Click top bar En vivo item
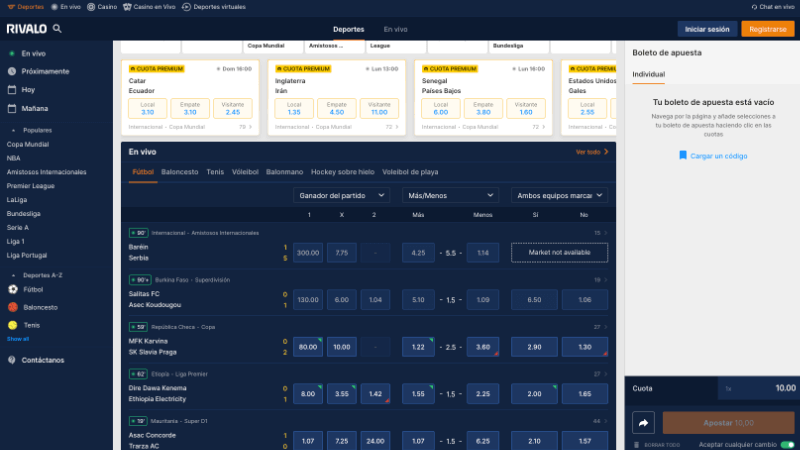Viewport: 800px width, 450px height. pyautogui.click(x=66, y=7)
